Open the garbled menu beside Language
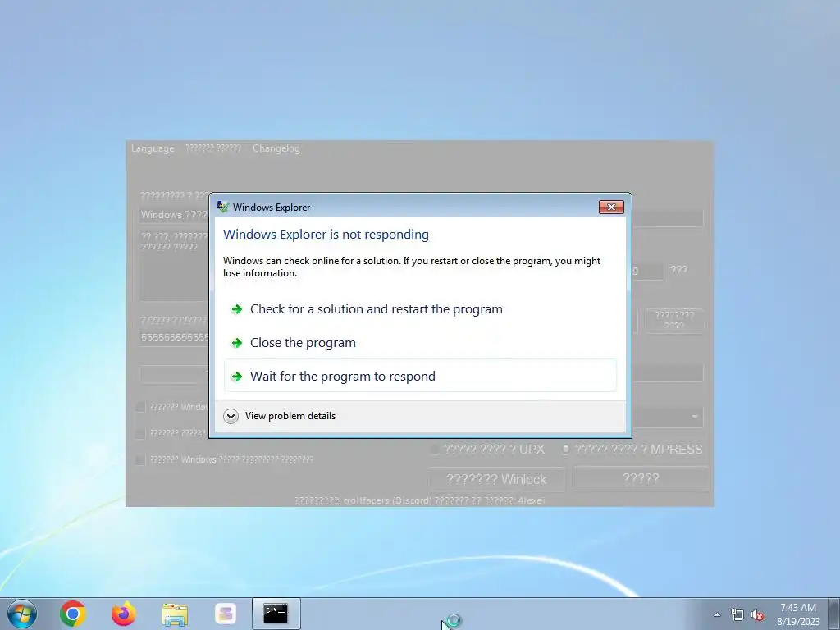Viewport: 840px width, 630px height. [212, 148]
